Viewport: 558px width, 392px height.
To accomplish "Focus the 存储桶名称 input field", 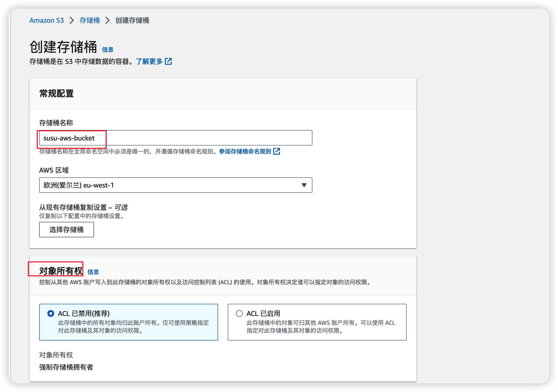I will point(176,138).
